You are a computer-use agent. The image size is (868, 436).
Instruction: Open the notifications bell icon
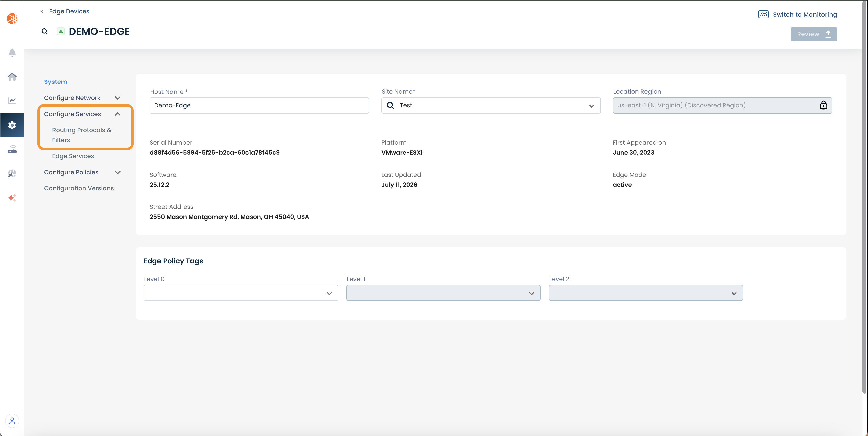click(x=12, y=52)
